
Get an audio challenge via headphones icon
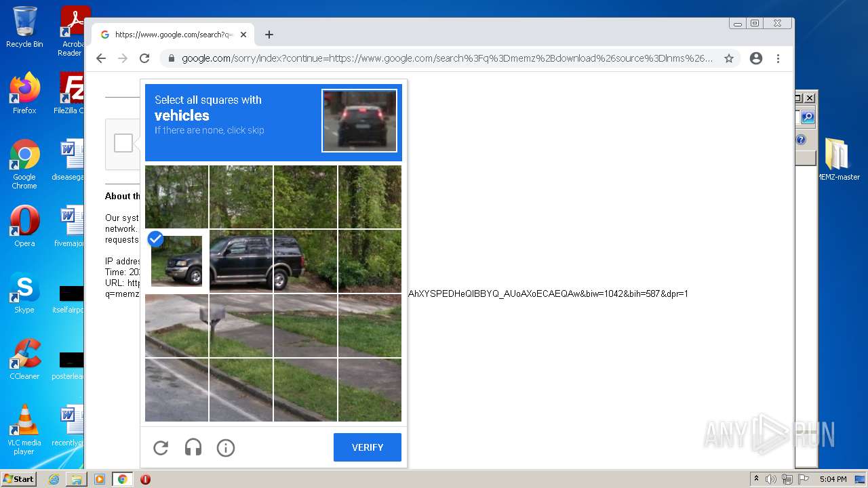point(193,447)
